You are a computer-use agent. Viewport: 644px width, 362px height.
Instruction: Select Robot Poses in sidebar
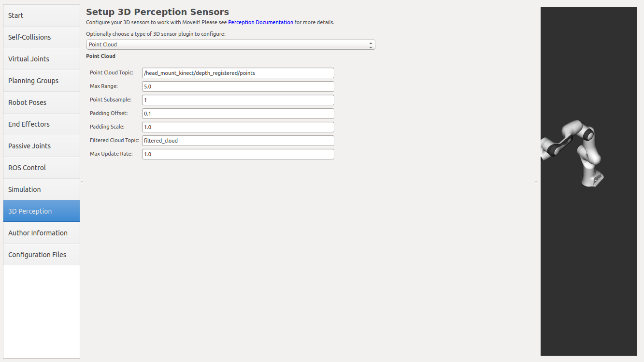[42, 102]
